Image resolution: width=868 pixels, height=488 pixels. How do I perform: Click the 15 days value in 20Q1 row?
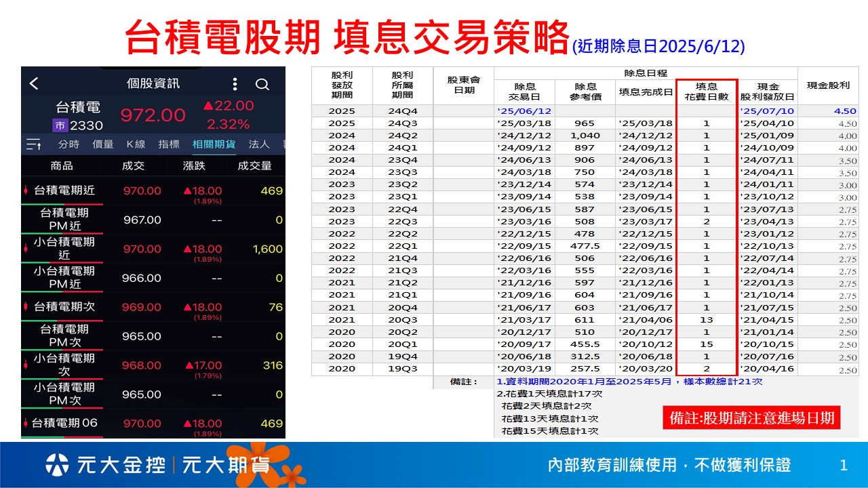tap(706, 344)
